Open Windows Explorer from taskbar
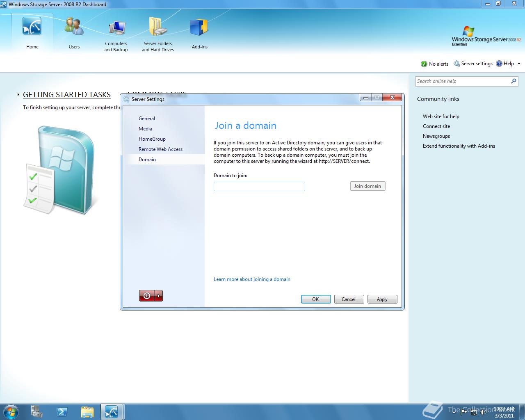The height and width of the screenshot is (420, 525). coord(87,412)
